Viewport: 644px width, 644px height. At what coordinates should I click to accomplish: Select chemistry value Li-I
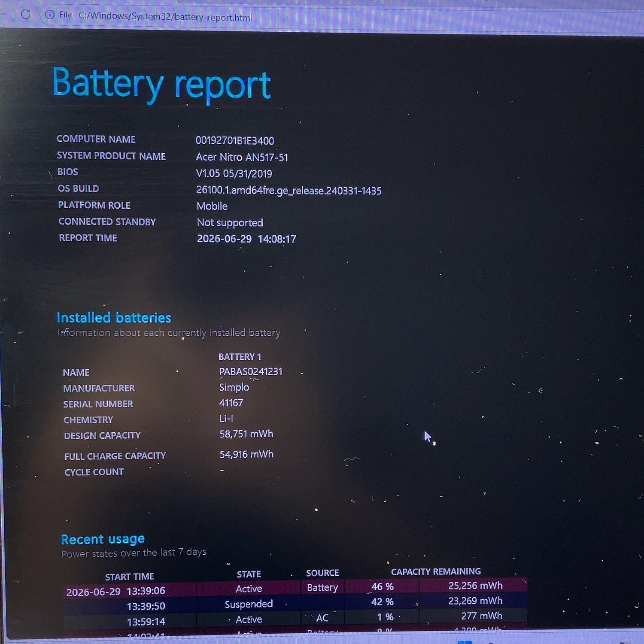[x=226, y=418]
